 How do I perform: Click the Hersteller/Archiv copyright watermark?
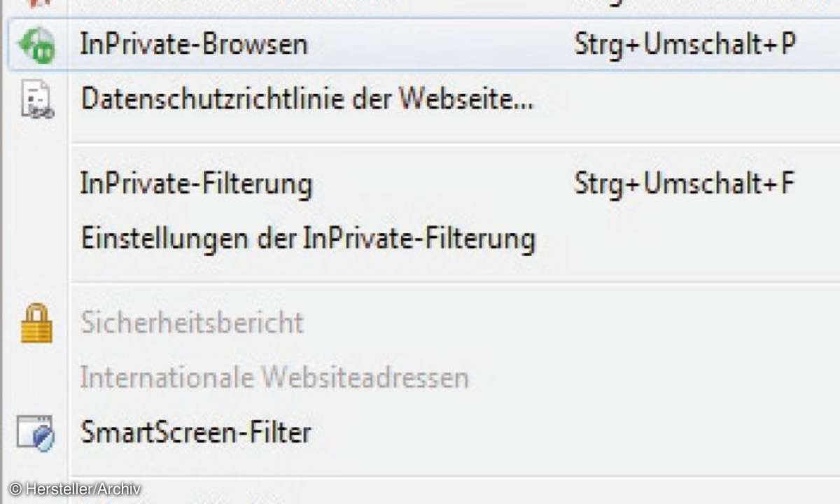click(x=74, y=489)
